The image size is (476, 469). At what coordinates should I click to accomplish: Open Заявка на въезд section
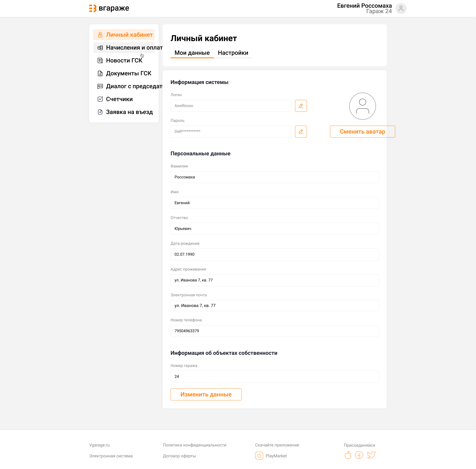[124, 112]
